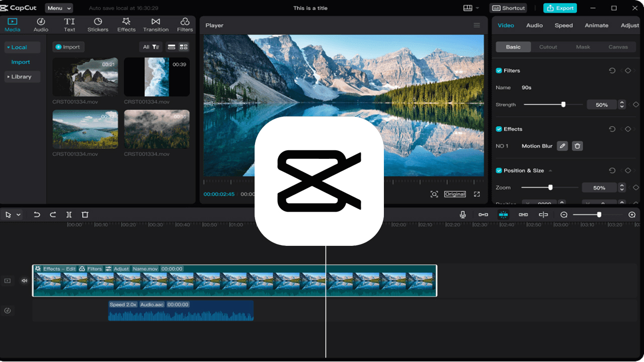Open the Player panel menu

pyautogui.click(x=476, y=25)
